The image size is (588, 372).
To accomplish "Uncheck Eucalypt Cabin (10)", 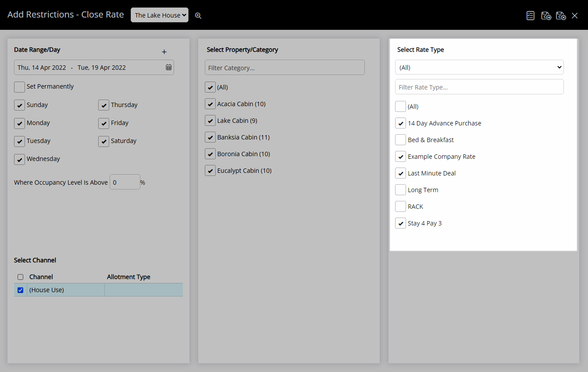I will [210, 171].
